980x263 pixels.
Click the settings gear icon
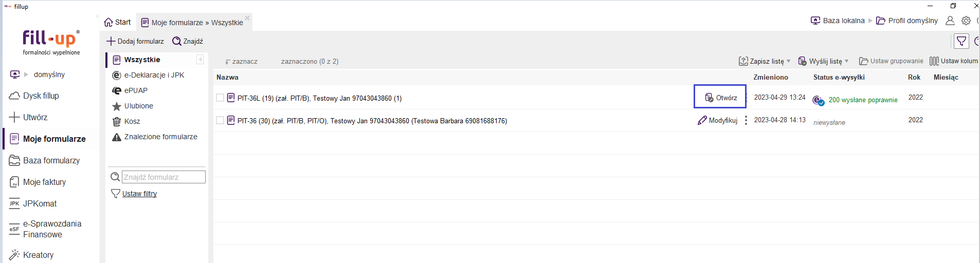point(966,21)
